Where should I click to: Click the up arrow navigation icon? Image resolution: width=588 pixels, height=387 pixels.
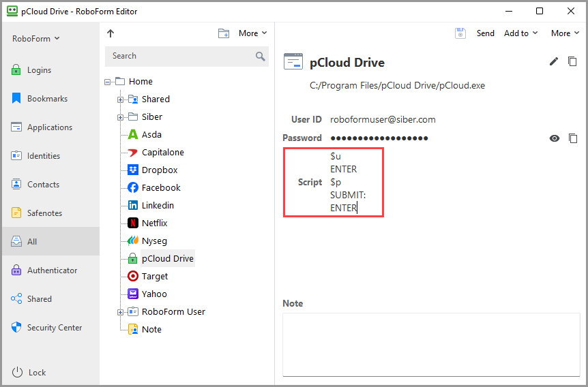(x=111, y=33)
